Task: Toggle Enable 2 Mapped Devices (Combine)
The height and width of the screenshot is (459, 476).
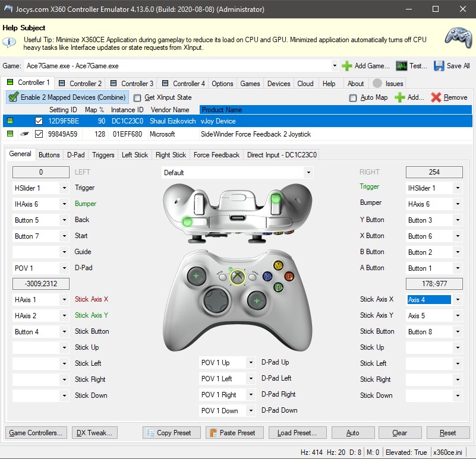Action: [x=67, y=97]
